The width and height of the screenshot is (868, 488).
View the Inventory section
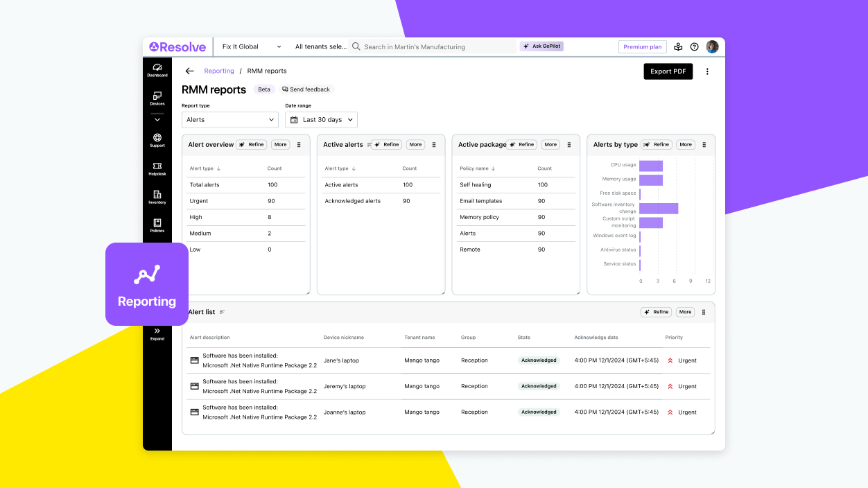coord(157,199)
